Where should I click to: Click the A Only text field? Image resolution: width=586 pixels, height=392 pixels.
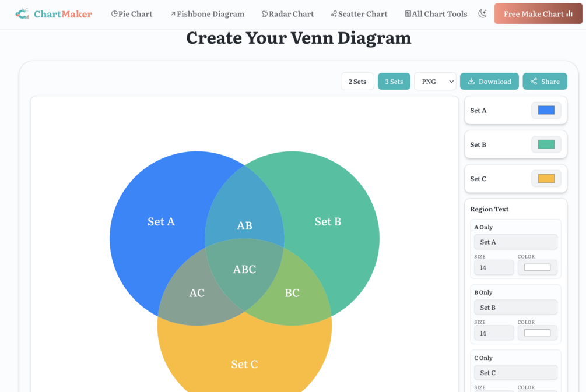(516, 242)
